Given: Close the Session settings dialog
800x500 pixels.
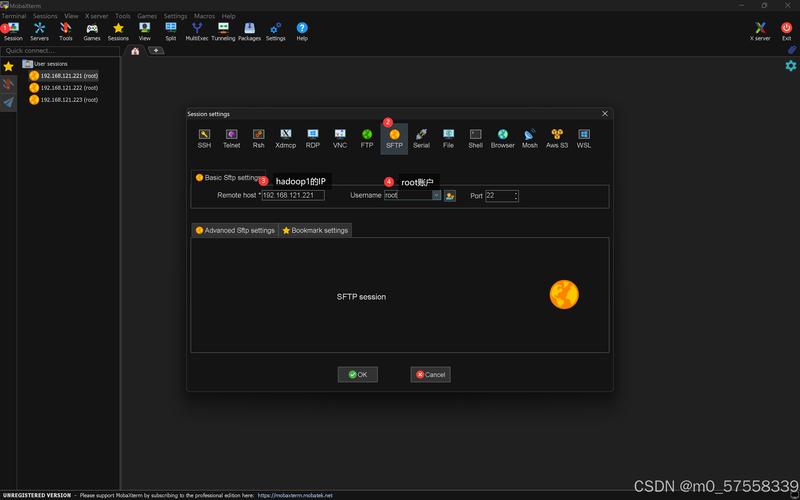Looking at the screenshot, I should 605,114.
